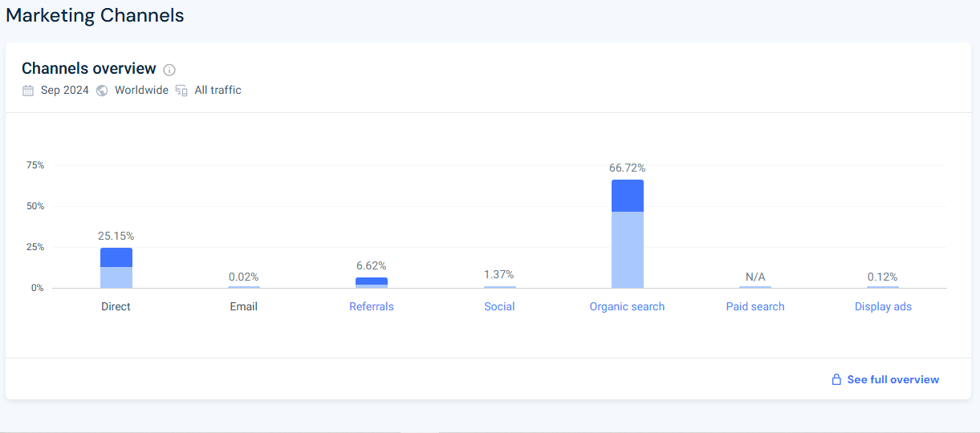The width and height of the screenshot is (980, 433).
Task: Open the Paid search channel link
Action: [755, 306]
